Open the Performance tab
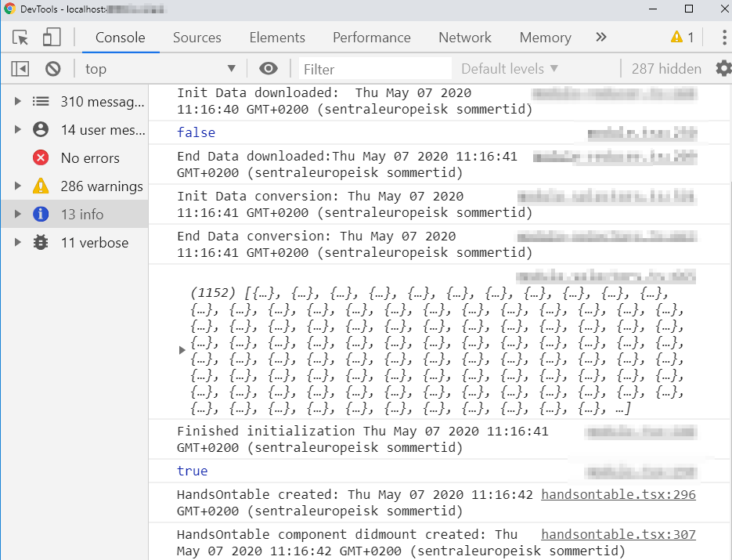Screen dimensions: 732x560 pyautogui.click(x=372, y=38)
